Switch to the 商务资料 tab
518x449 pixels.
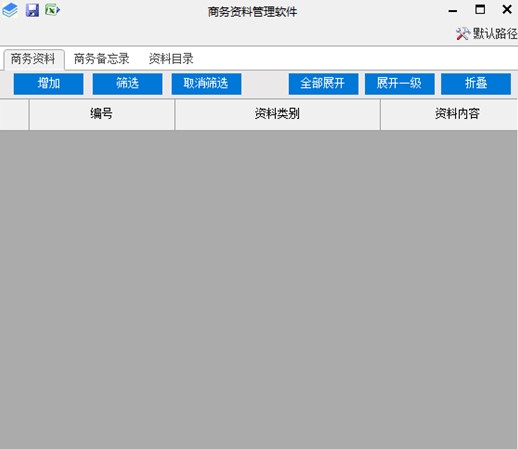pos(33,59)
